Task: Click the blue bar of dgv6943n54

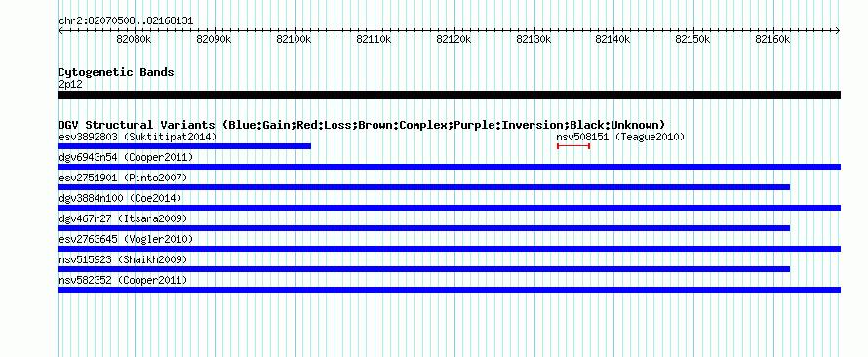Action: (x=449, y=167)
